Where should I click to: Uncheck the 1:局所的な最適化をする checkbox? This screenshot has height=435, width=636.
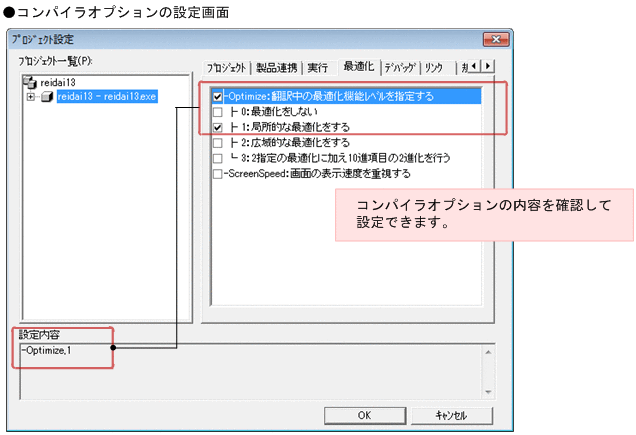pos(217,127)
